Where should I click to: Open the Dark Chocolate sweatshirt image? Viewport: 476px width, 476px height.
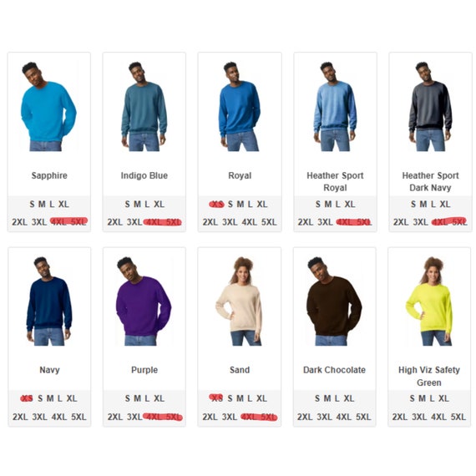coord(334,301)
